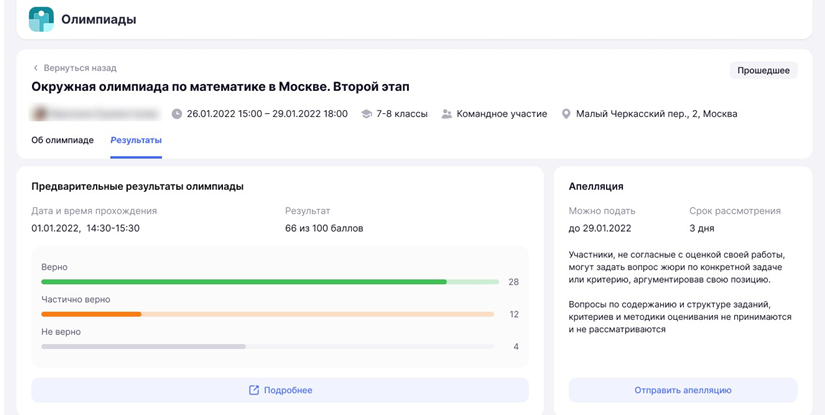Open the Об олимпиаде tab
Image resolution: width=825 pixels, height=415 pixels.
(x=62, y=140)
